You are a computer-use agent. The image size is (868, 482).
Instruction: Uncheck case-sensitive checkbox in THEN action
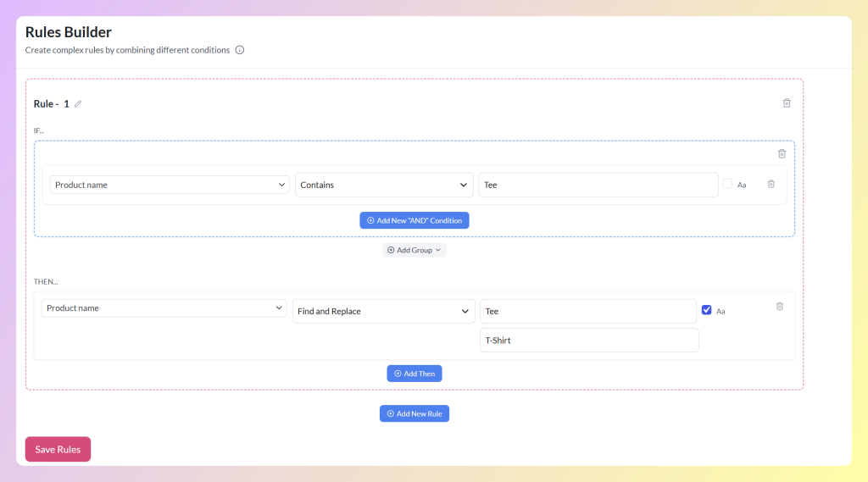coord(706,310)
